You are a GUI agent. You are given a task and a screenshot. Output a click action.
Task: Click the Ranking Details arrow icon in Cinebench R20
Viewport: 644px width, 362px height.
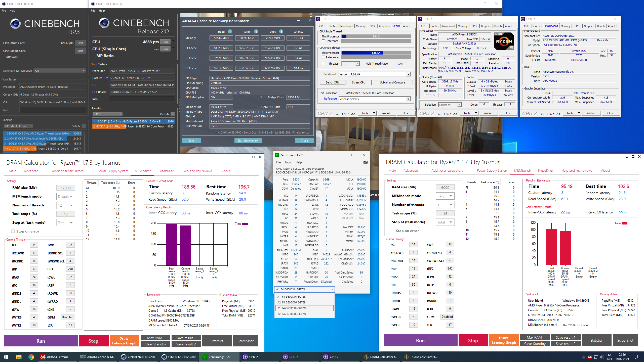pyautogui.click(x=173, y=114)
